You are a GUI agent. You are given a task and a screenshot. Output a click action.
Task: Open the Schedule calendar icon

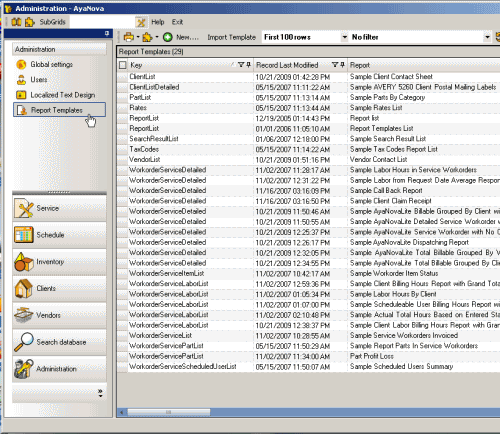(24, 235)
